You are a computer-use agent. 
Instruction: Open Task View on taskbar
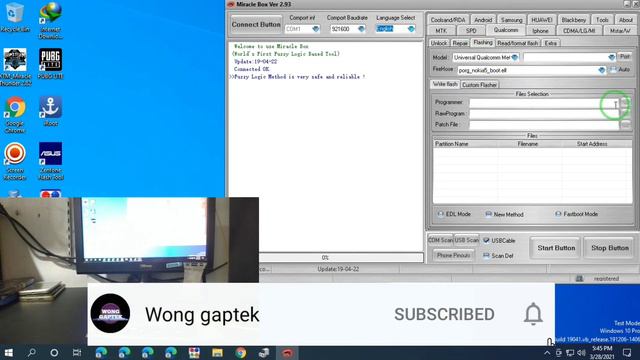click(77, 353)
